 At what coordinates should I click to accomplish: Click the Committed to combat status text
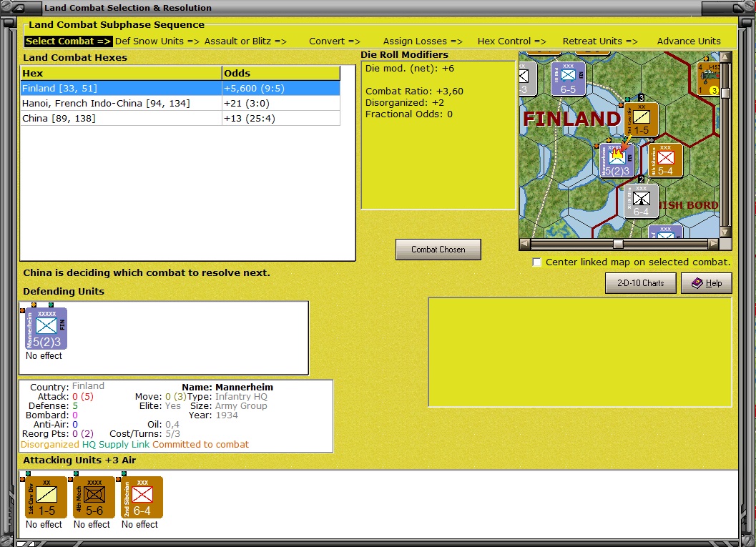[x=200, y=444]
